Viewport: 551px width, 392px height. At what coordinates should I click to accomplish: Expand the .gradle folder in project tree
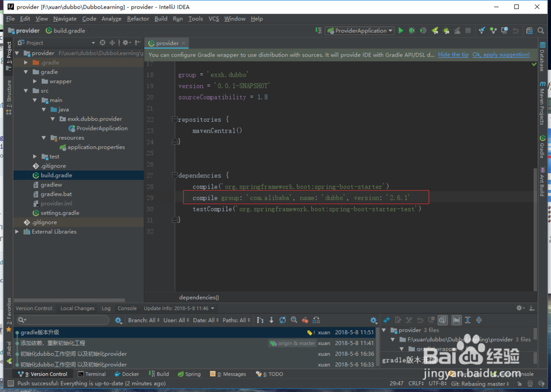[x=26, y=63]
